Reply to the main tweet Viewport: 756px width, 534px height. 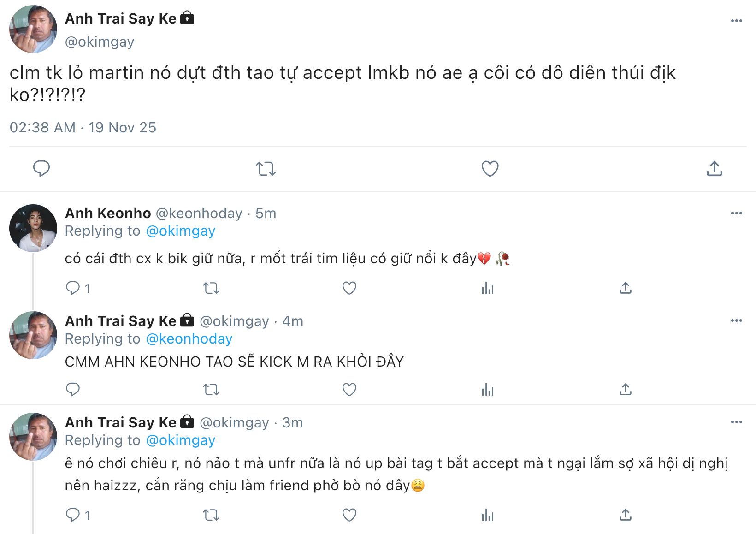pos(41,168)
